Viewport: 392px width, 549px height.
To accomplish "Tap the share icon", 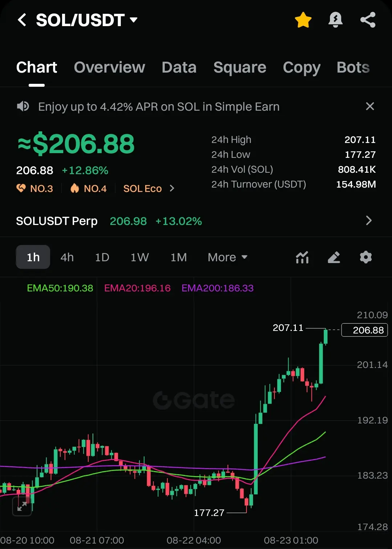I will click(368, 20).
